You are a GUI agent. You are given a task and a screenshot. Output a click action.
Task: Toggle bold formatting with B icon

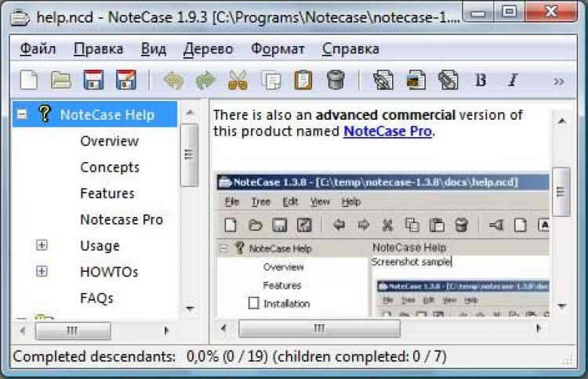[x=481, y=80]
